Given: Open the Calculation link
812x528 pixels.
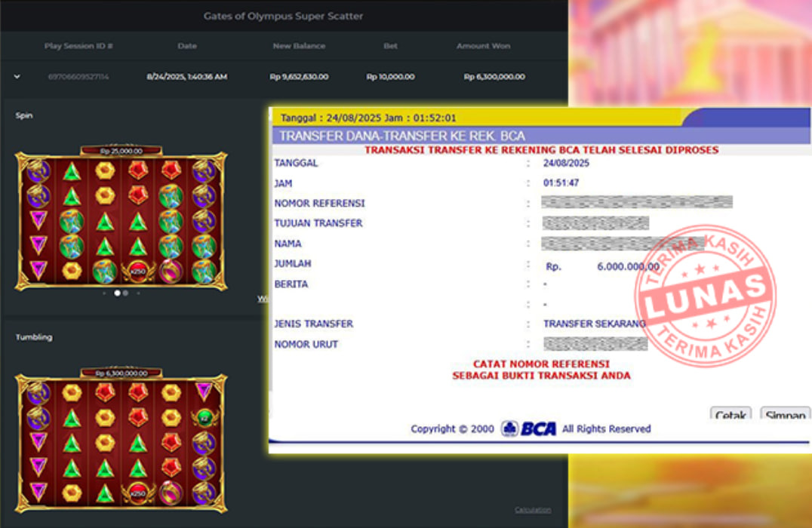Looking at the screenshot, I should (x=533, y=510).
